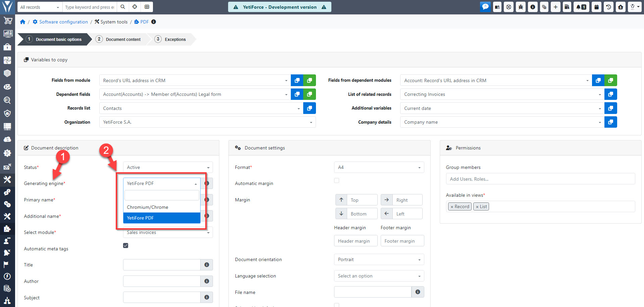Open Language selection dropdown

[379, 276]
